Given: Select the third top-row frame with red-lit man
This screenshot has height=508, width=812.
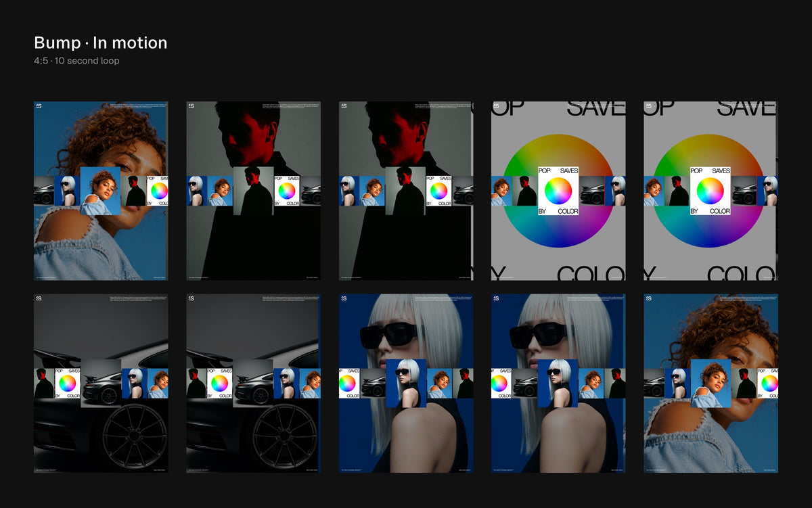Looking at the screenshot, I should pyautogui.click(x=406, y=191).
